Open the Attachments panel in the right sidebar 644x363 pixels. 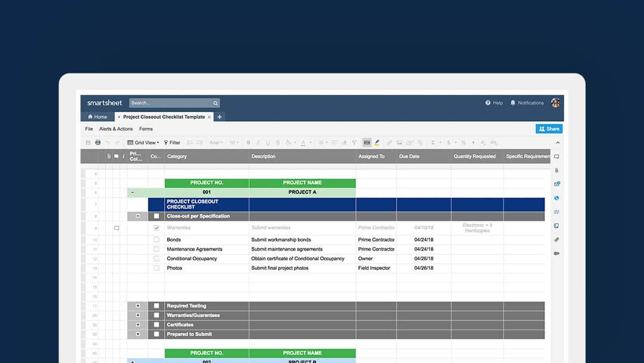point(556,170)
